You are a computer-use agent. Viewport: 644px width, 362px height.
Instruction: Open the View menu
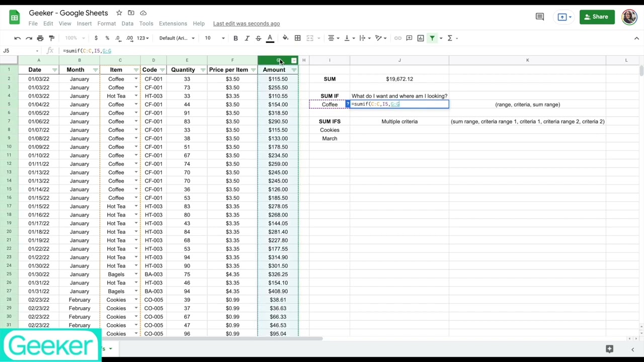(65, 24)
